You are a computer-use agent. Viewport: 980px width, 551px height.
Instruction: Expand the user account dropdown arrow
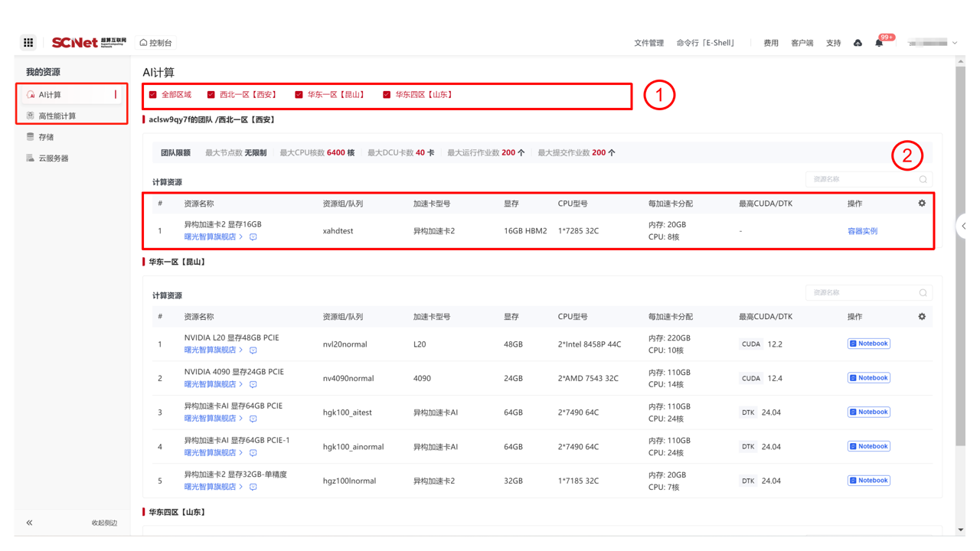(955, 44)
